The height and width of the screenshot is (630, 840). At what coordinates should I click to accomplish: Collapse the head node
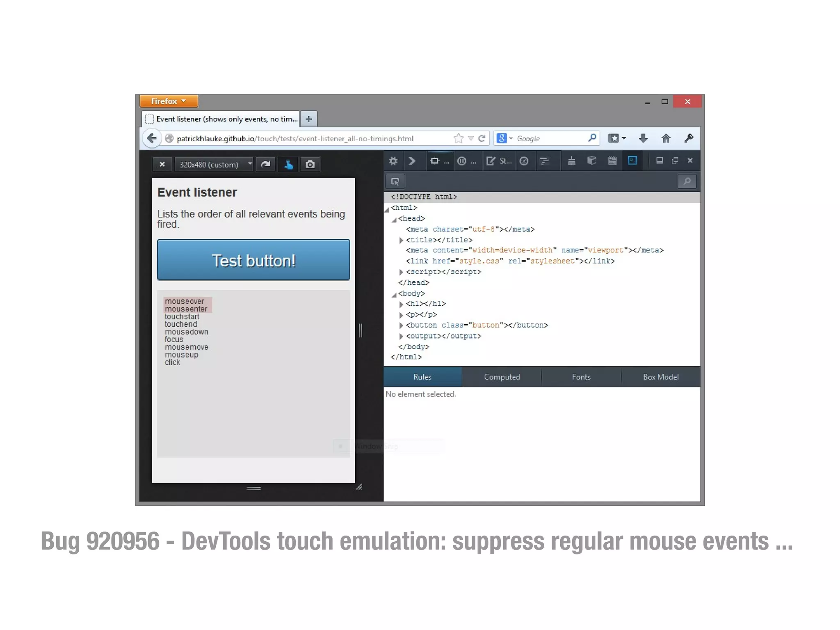tap(394, 220)
